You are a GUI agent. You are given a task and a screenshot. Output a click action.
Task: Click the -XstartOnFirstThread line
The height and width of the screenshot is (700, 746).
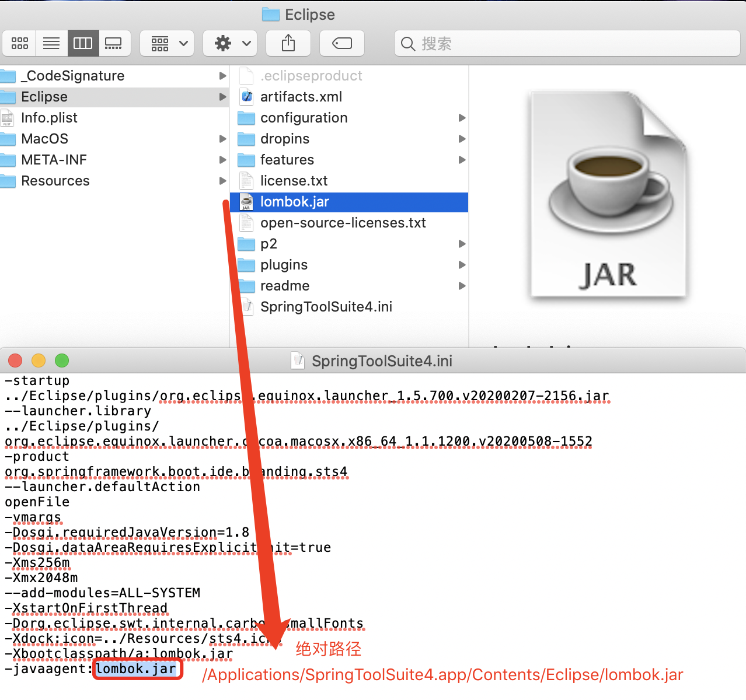(x=86, y=608)
